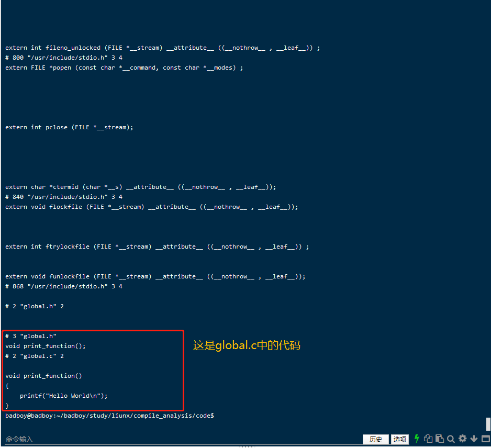Click the '# 800 "/usr/include/stdio.h" 3 4' line

tap(63, 58)
